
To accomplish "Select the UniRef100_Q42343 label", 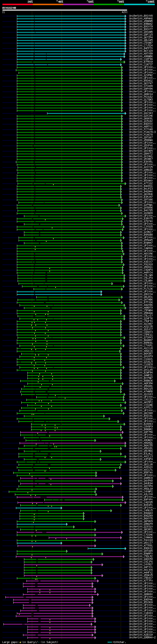I will [x=141, y=113].
